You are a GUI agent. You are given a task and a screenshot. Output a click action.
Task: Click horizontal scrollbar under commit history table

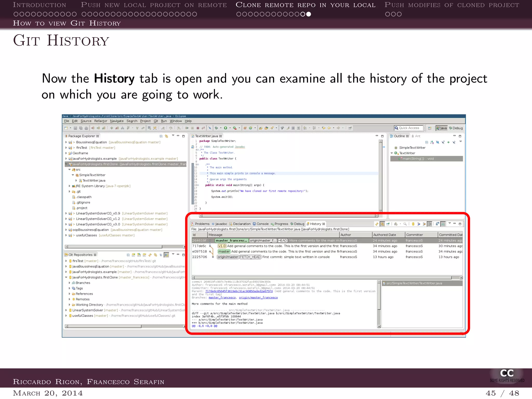click(327, 278)
